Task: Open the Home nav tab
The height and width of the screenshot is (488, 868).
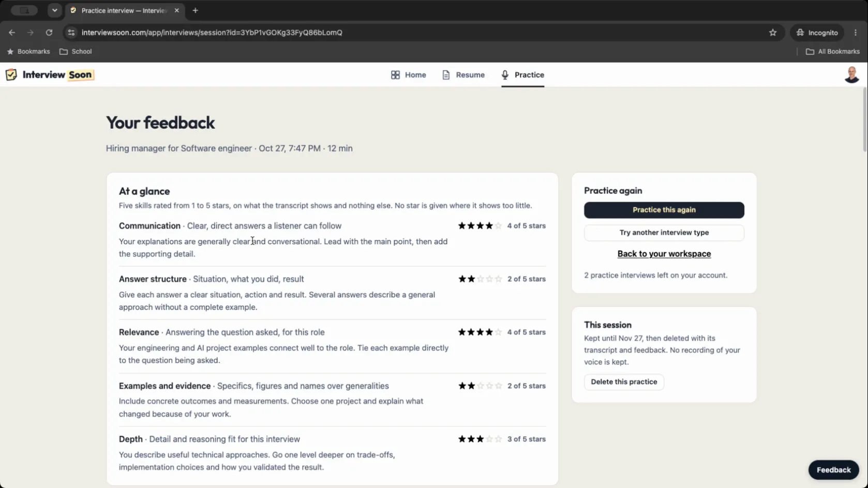Action: click(x=409, y=75)
